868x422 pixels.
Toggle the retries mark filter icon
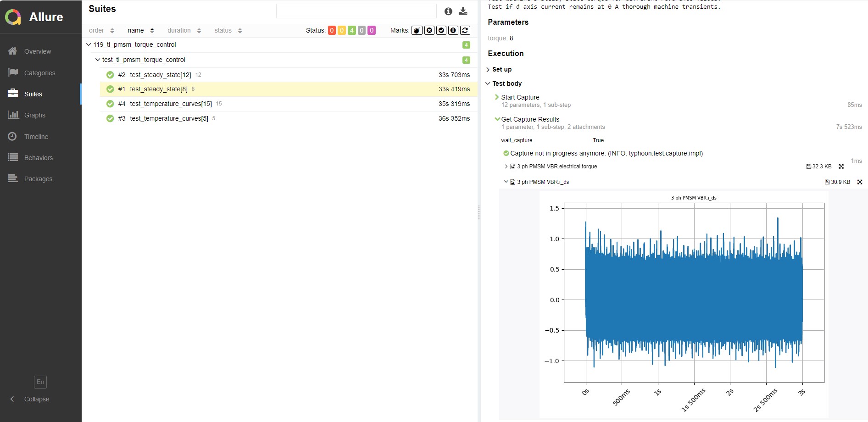pos(465,30)
